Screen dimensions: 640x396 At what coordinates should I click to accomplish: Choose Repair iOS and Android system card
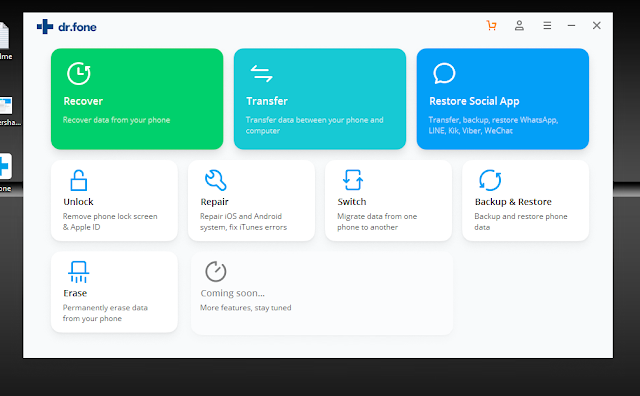(251, 200)
